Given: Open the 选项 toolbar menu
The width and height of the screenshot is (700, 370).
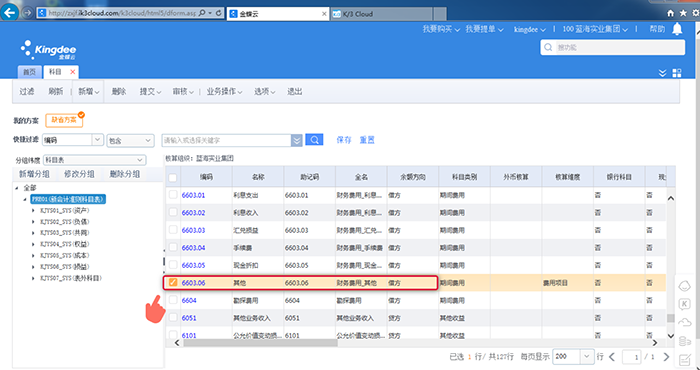Looking at the screenshot, I should point(264,91).
